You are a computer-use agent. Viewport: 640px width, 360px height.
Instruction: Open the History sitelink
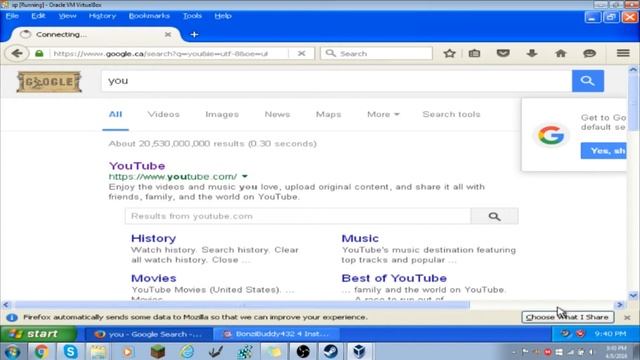[153, 238]
